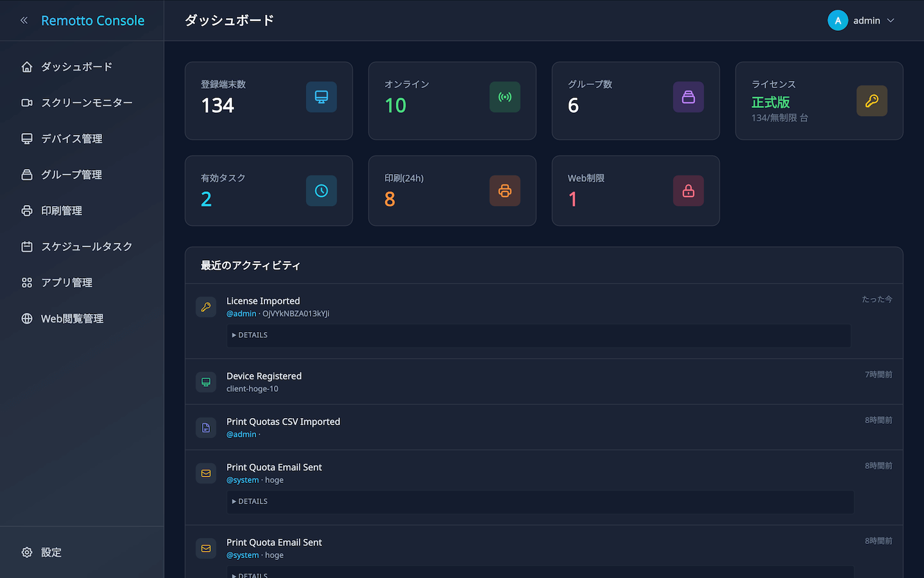Open スケジュールタスク page
924x578 pixels.
87,247
